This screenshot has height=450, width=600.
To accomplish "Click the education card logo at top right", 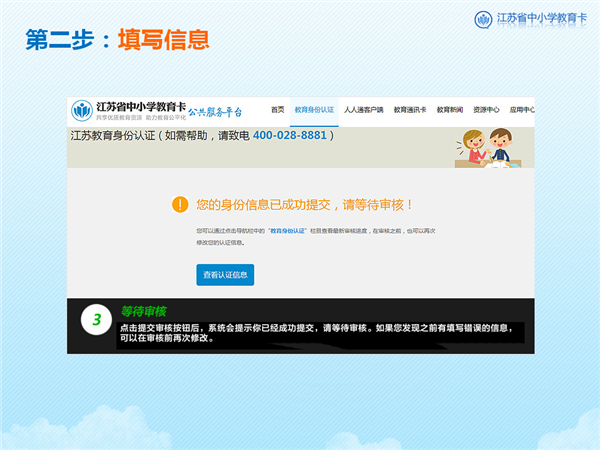I will (483, 20).
